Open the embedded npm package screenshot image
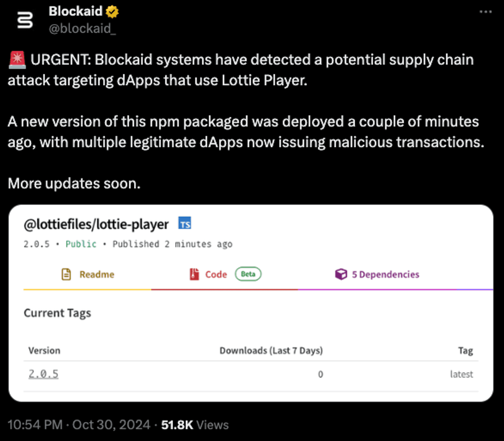This screenshot has width=504, height=441. [x=251, y=303]
